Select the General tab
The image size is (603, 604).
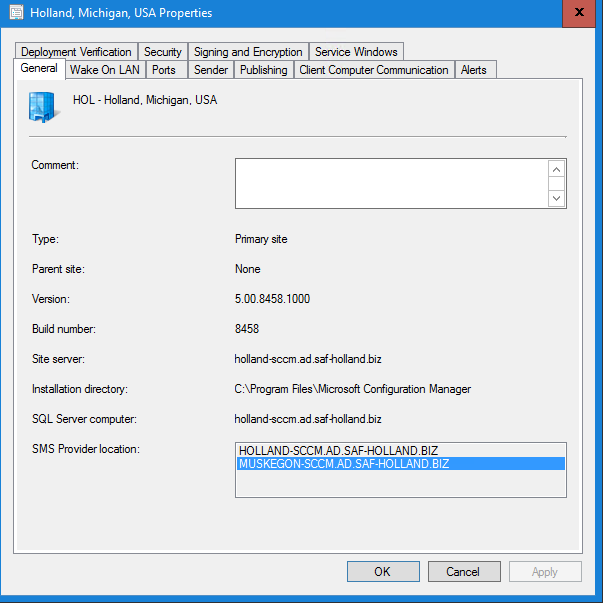coord(39,68)
